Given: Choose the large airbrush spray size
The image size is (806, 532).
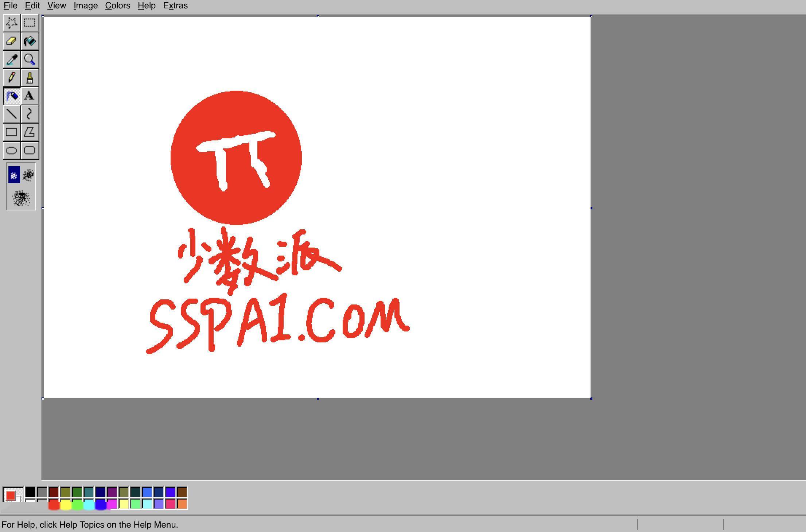Looking at the screenshot, I should tap(21, 198).
